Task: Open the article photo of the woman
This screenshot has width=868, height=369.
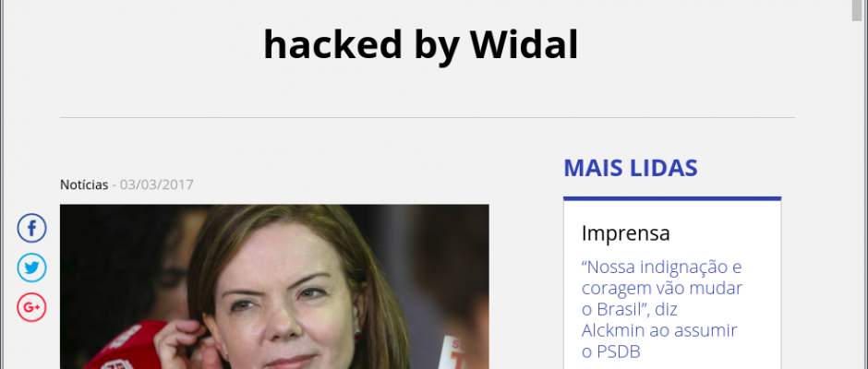Action: [x=274, y=287]
